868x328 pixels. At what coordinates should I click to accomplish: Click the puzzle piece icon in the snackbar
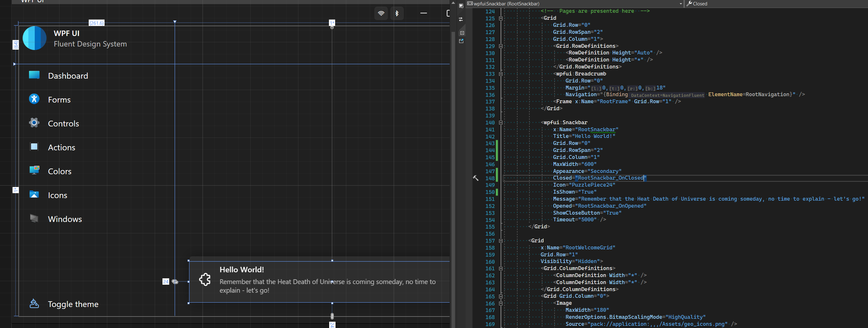click(x=205, y=279)
